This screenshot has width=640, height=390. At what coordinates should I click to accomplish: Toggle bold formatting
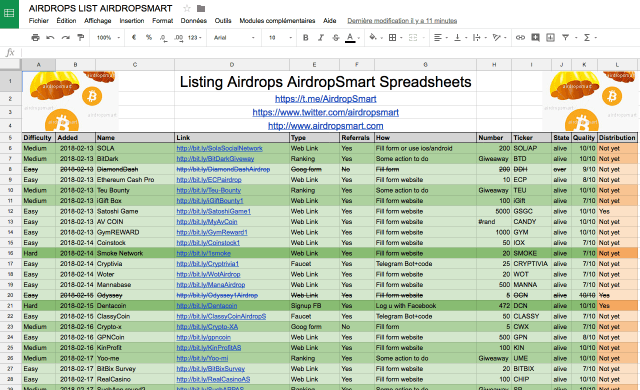[x=305, y=38]
